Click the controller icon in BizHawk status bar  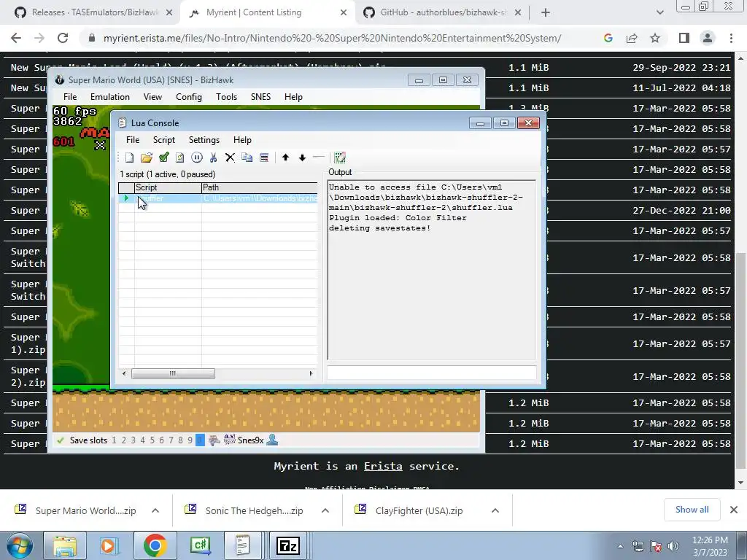tap(214, 440)
